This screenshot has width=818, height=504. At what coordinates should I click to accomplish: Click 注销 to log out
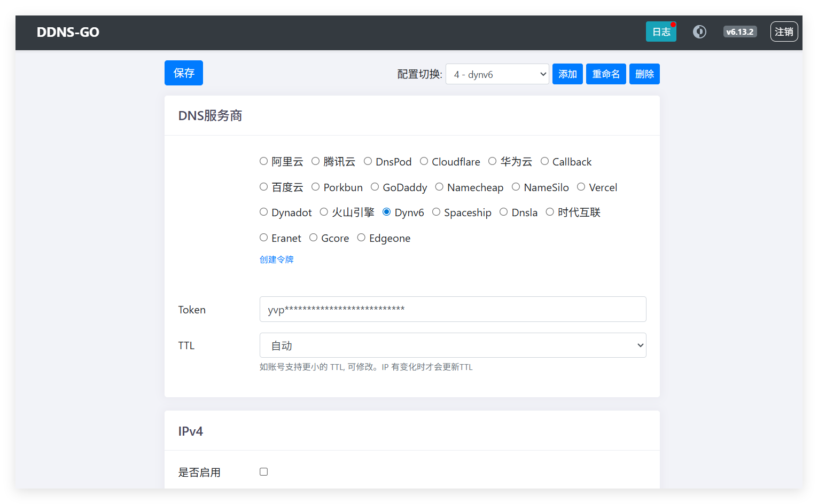pyautogui.click(x=784, y=31)
